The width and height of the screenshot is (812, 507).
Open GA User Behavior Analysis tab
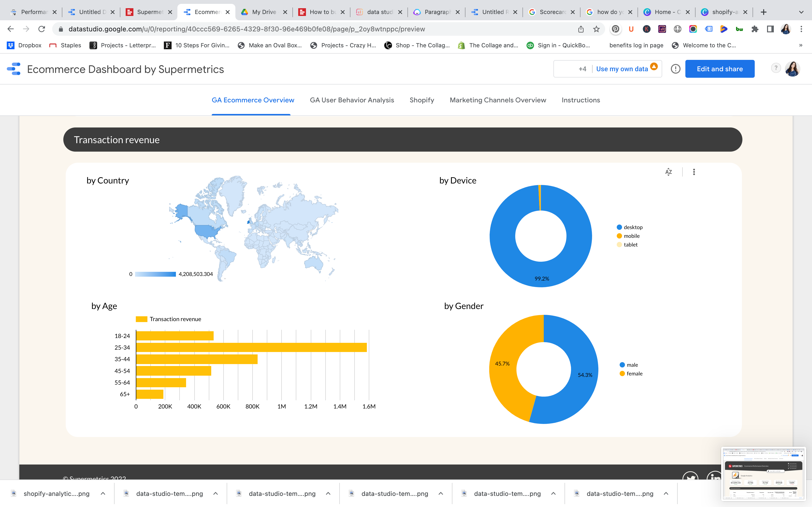click(352, 100)
